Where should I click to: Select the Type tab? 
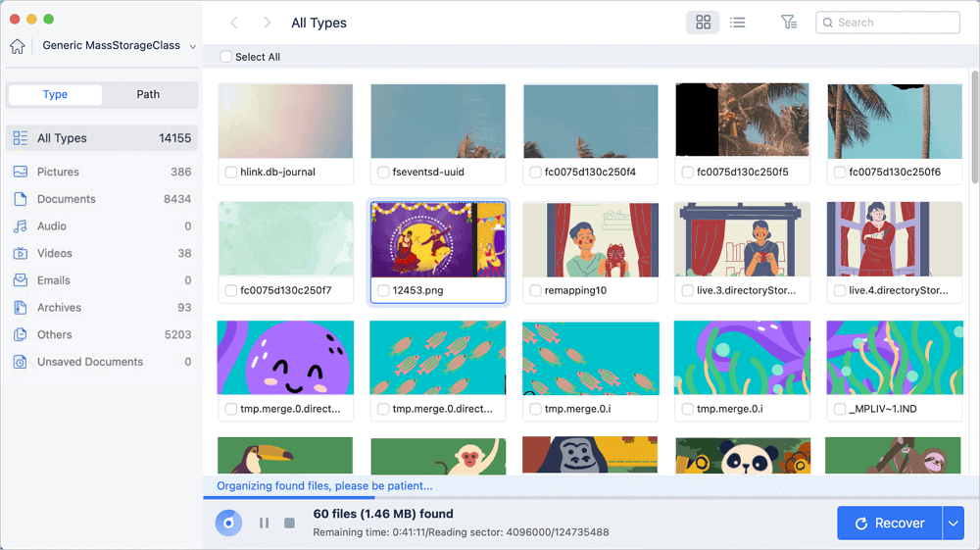point(55,94)
